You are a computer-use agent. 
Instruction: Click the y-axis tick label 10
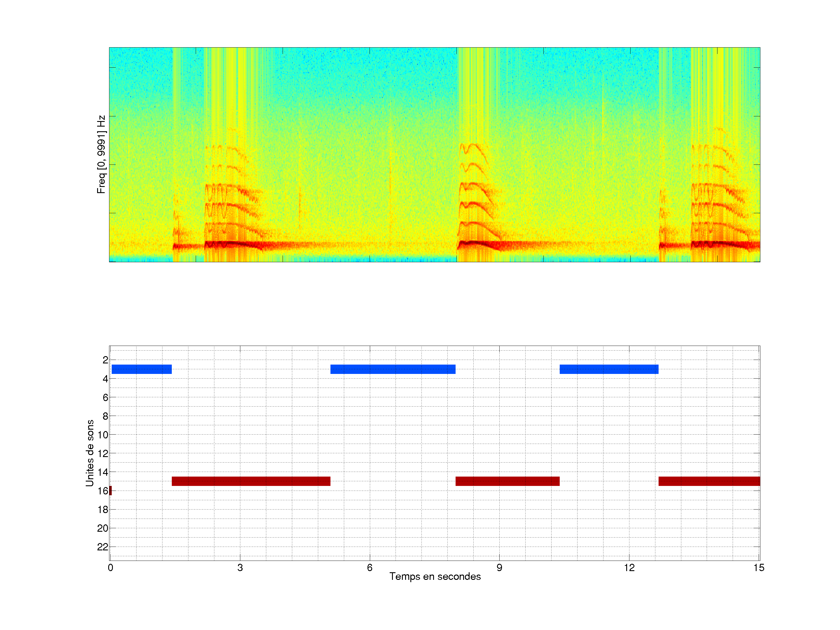pyautogui.click(x=103, y=435)
